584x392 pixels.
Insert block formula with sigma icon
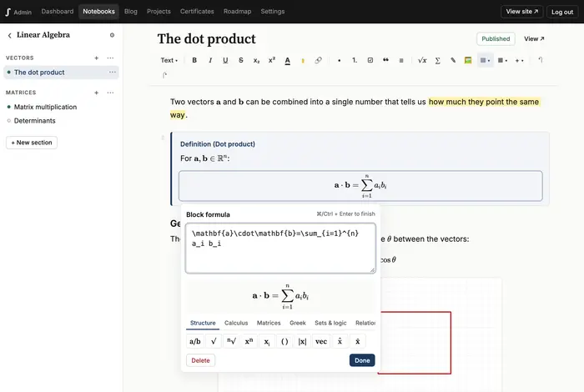438,60
